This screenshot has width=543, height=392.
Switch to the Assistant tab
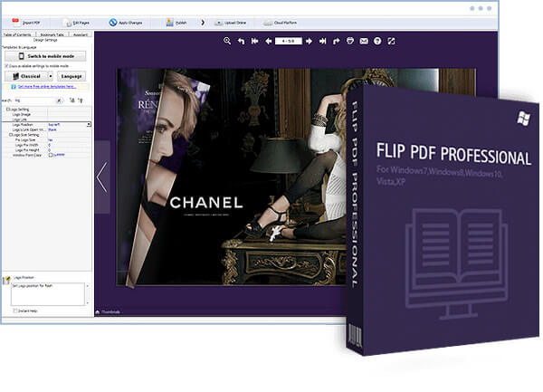tap(81, 34)
